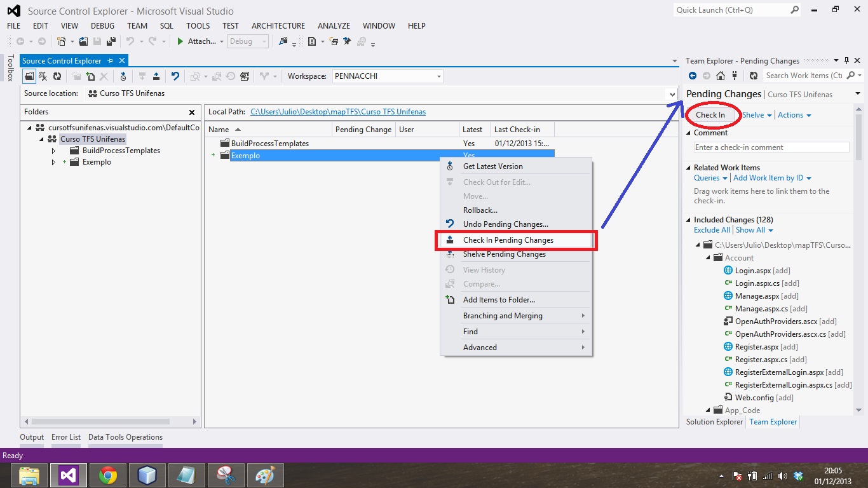Choose Shelve Pending Changes in context menu

click(x=517, y=254)
